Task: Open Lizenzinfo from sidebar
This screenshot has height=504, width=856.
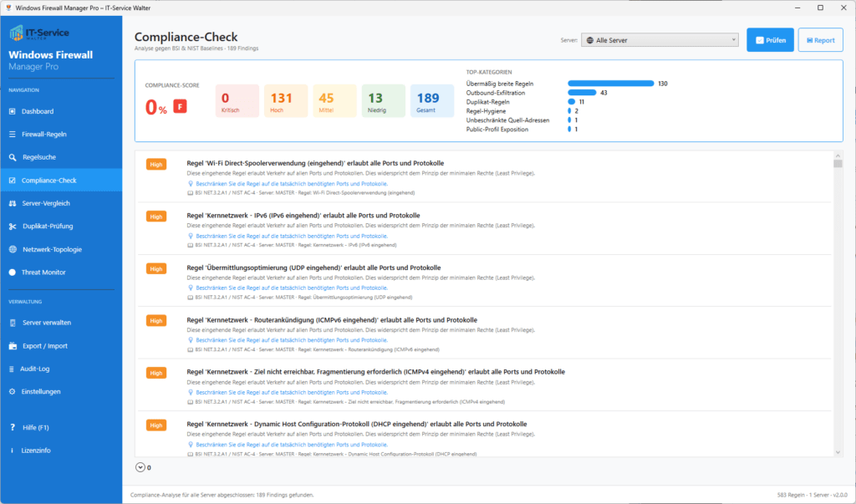Action: pyautogui.click(x=61, y=451)
